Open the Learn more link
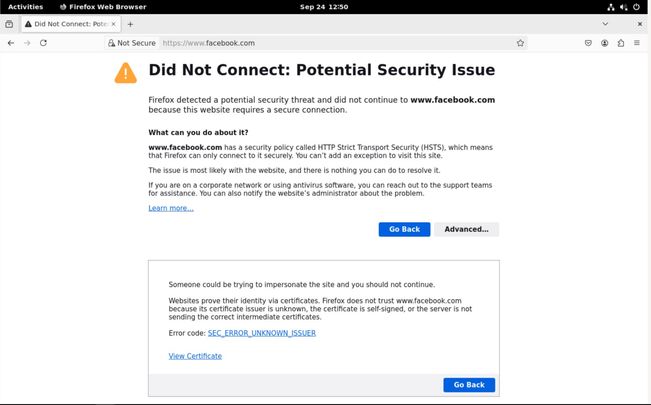 pos(171,208)
